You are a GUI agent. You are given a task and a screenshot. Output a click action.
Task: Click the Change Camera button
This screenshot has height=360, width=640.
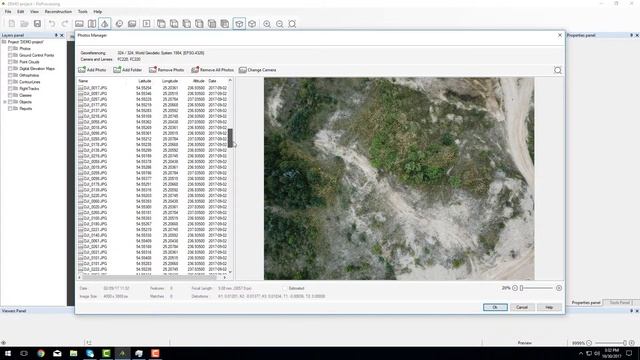point(258,70)
